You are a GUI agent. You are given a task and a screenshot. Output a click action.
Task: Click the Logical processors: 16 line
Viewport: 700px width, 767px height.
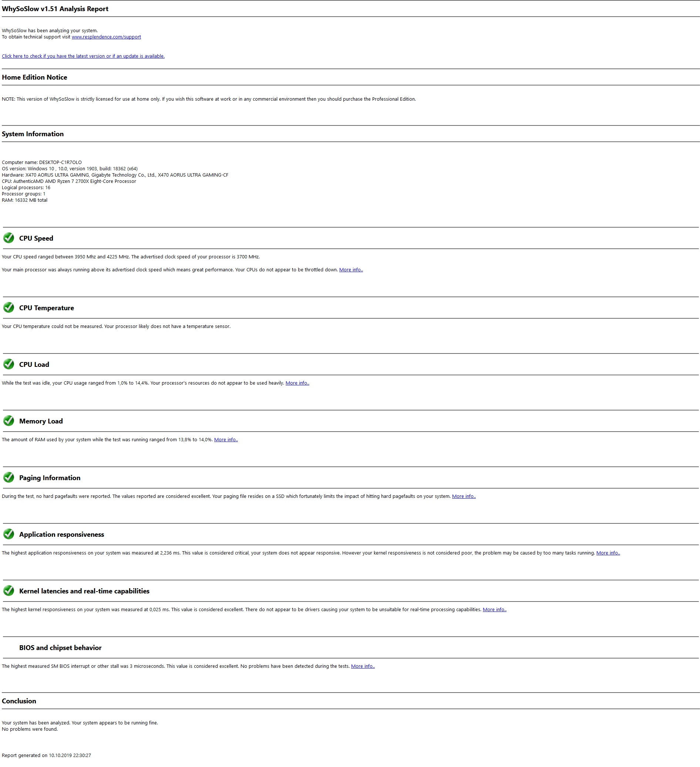[x=26, y=188]
